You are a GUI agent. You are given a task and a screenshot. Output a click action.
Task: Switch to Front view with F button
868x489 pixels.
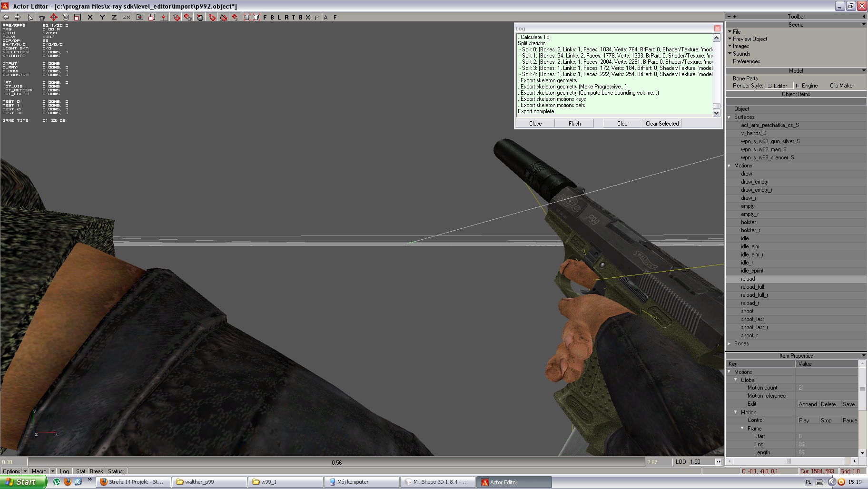(x=265, y=17)
